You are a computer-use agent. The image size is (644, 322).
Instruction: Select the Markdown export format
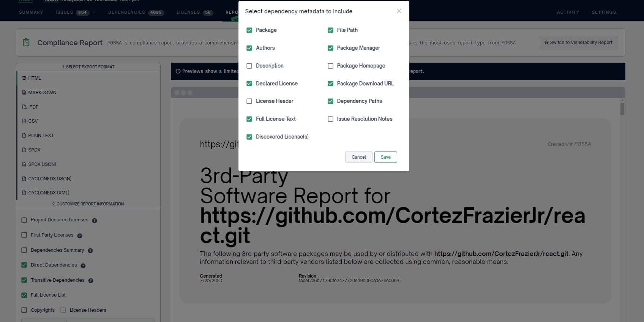(42, 93)
